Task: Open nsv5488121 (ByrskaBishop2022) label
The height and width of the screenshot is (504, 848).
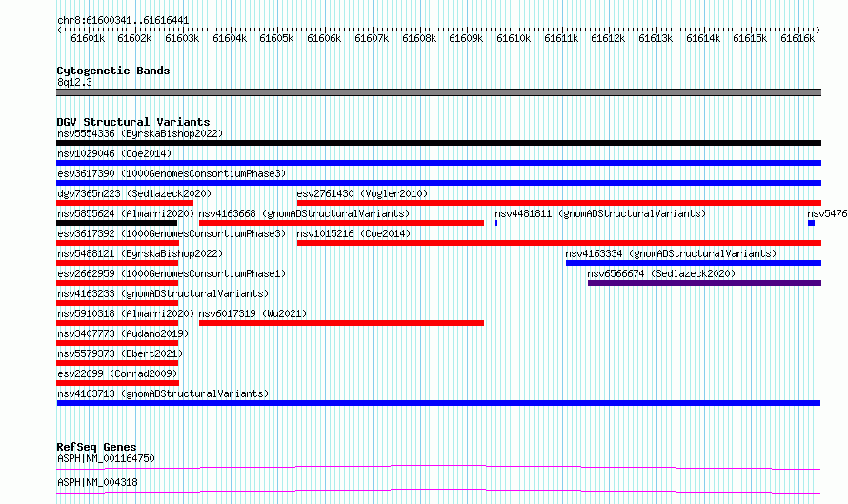Action: [140, 253]
